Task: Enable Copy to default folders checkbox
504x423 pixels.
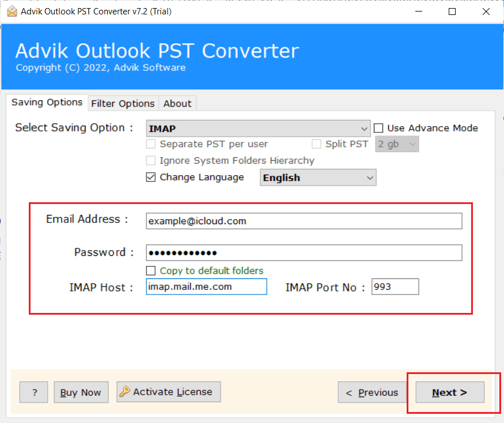Action: click(x=151, y=270)
